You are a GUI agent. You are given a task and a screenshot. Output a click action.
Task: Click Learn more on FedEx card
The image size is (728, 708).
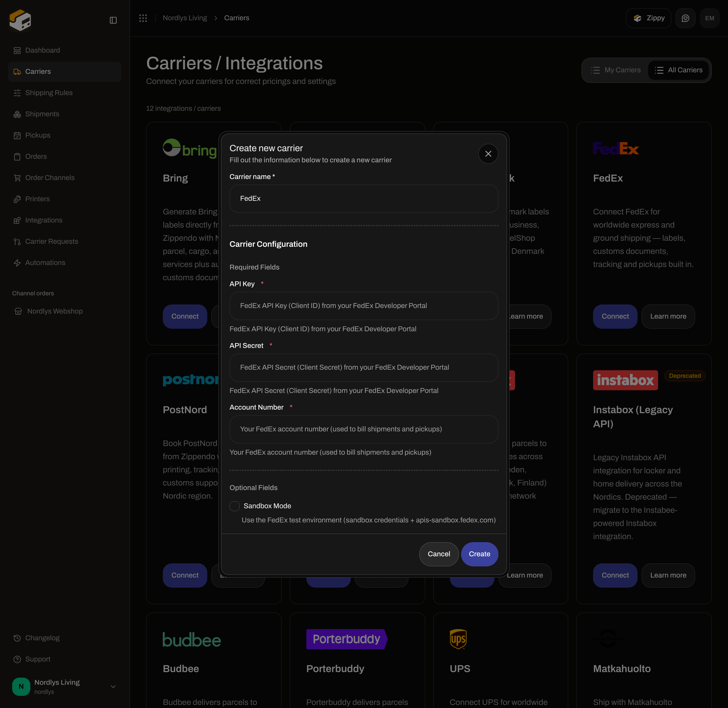(x=668, y=316)
